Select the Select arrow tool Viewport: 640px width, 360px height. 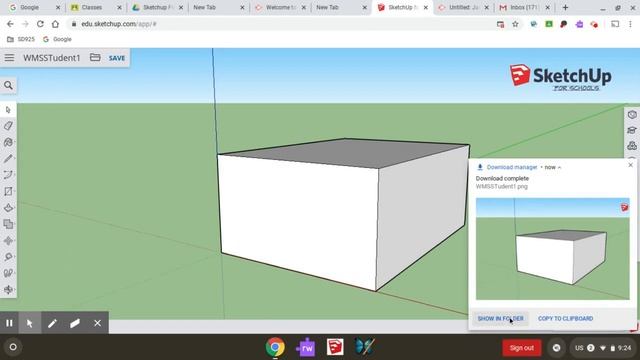point(8,110)
